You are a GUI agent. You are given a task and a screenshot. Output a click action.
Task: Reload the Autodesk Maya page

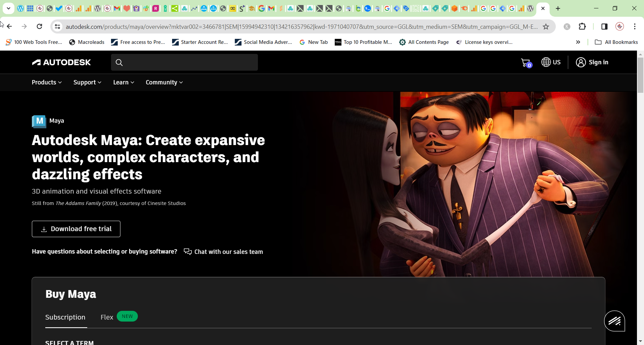point(39,26)
